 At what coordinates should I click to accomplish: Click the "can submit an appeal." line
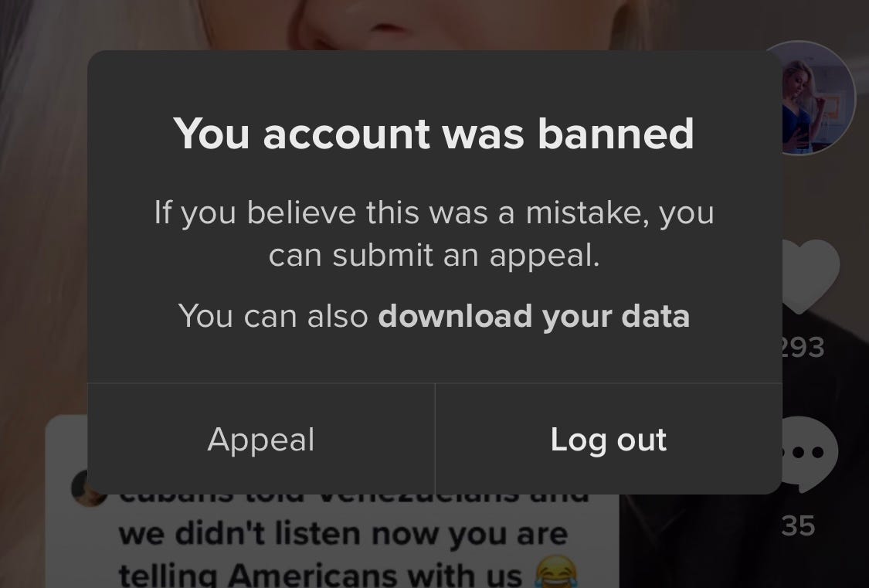(x=434, y=256)
